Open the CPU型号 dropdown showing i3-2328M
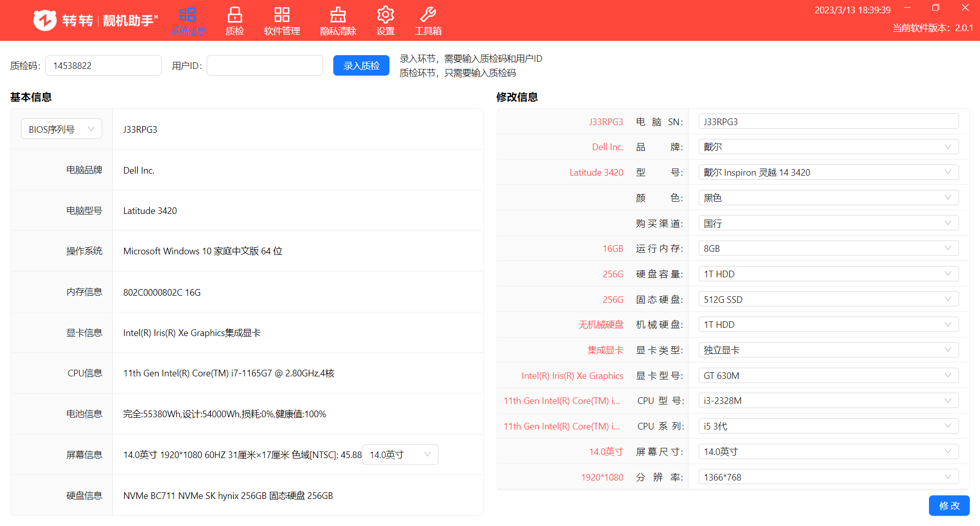This screenshot has height=526, width=980. pos(828,401)
